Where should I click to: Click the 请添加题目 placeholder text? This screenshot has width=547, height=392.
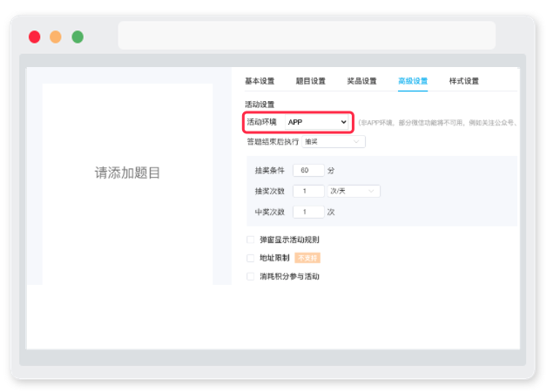127,172
